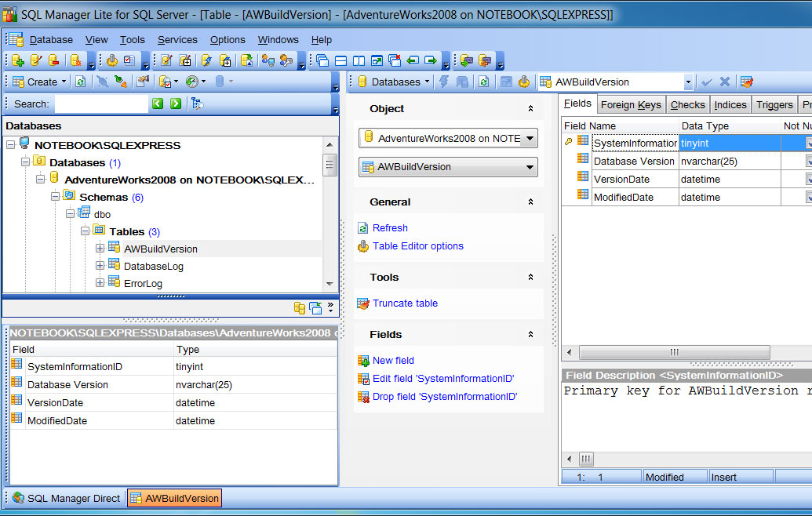The height and width of the screenshot is (516, 812).
Task: Click the unregister database icon with red minus
Action: coord(54,60)
